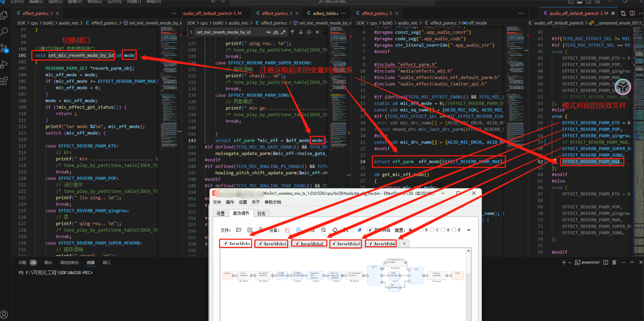The height and width of the screenshot is (321, 644).
Task: Open the compare changes icon in the last group
Action: pos(623,13)
